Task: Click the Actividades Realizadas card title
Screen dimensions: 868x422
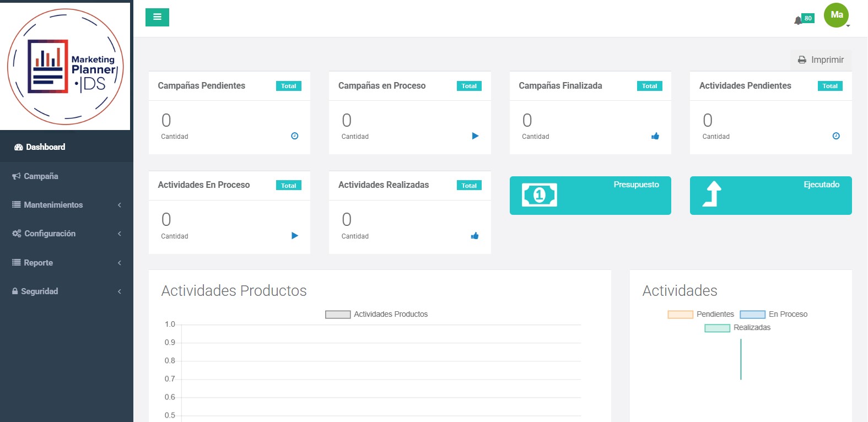Action: 384,185
